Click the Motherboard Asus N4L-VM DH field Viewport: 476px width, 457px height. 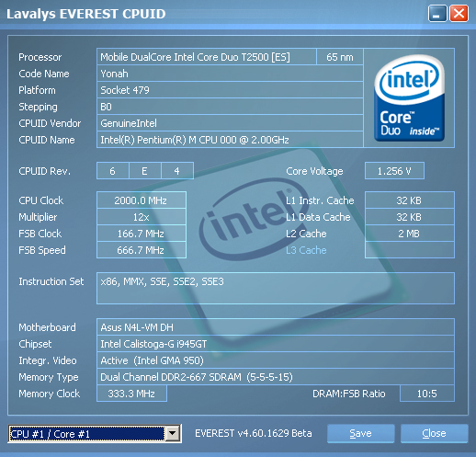(276, 327)
